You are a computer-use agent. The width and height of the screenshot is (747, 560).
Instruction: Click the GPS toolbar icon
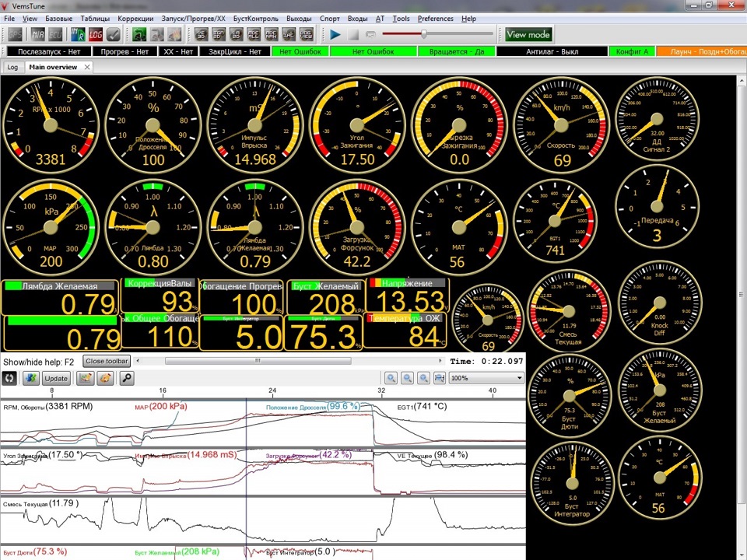(x=15, y=34)
